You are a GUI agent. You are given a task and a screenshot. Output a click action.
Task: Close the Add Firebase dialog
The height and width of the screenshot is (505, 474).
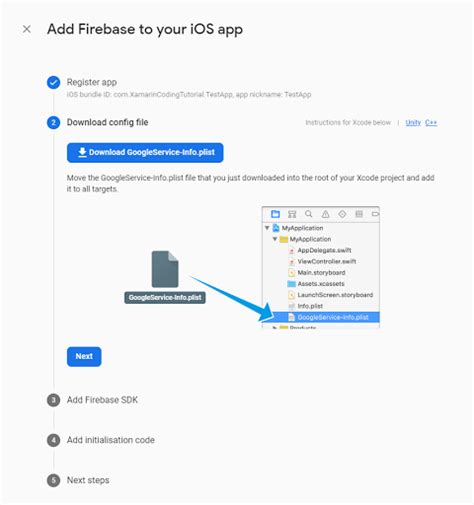(x=27, y=29)
